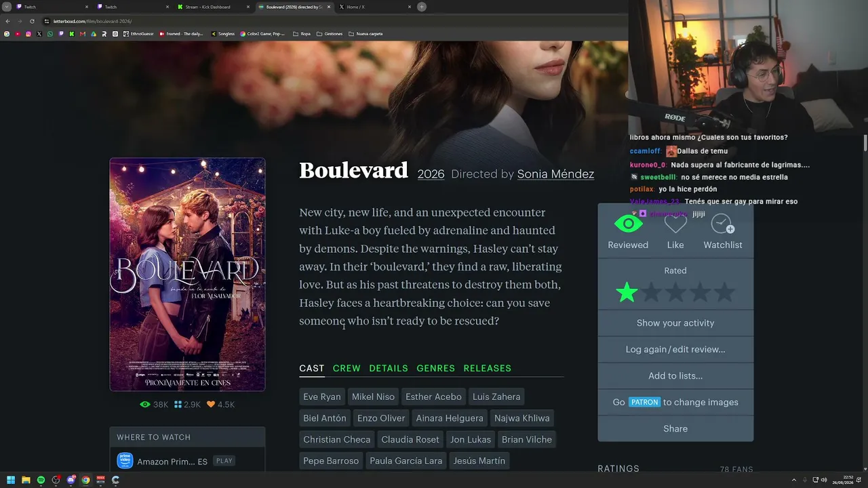View the 4.5K likes count

220,405
